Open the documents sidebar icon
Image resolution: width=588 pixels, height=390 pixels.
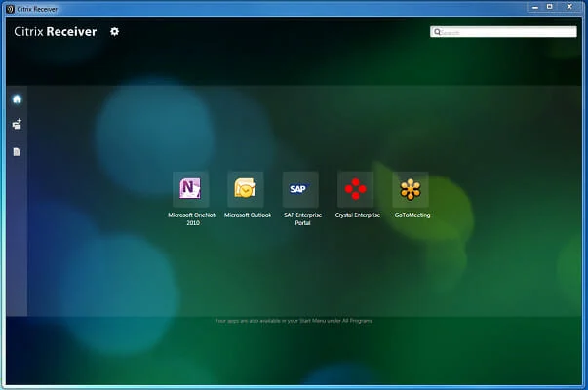[x=17, y=152]
